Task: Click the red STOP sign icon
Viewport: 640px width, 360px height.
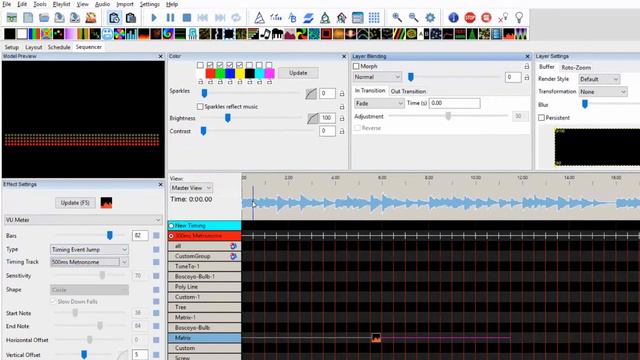Action: 470,18
